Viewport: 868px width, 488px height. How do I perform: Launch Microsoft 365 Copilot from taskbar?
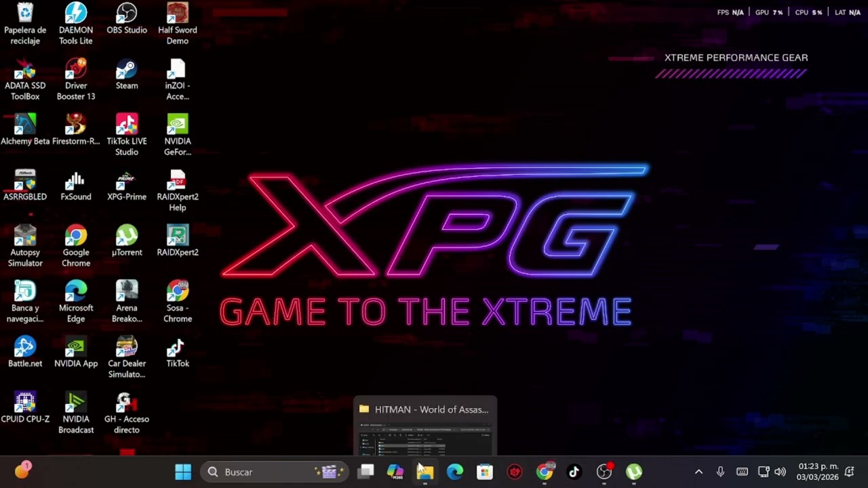(395, 472)
